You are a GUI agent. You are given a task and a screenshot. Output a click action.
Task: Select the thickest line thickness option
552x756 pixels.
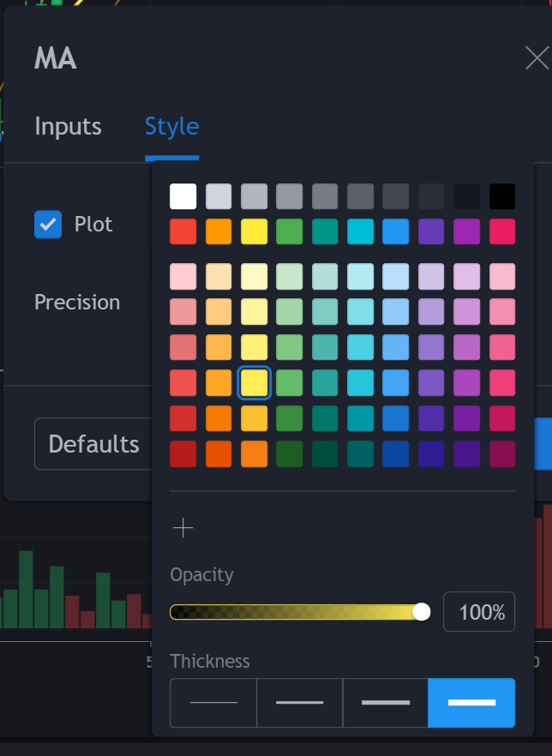471,703
